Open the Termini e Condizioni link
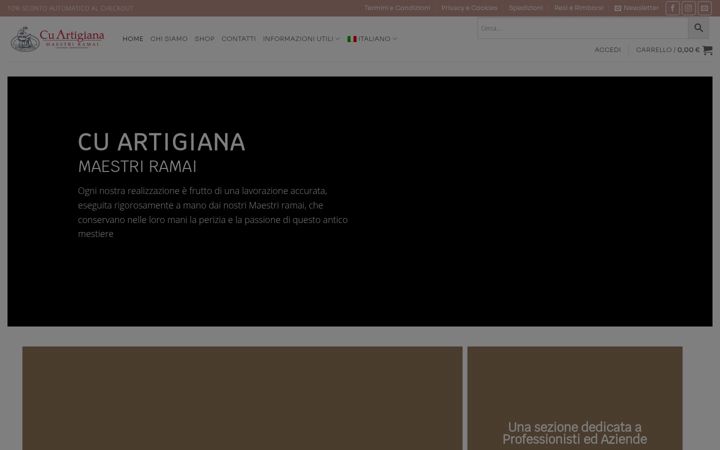The width and height of the screenshot is (720, 450). tap(397, 8)
